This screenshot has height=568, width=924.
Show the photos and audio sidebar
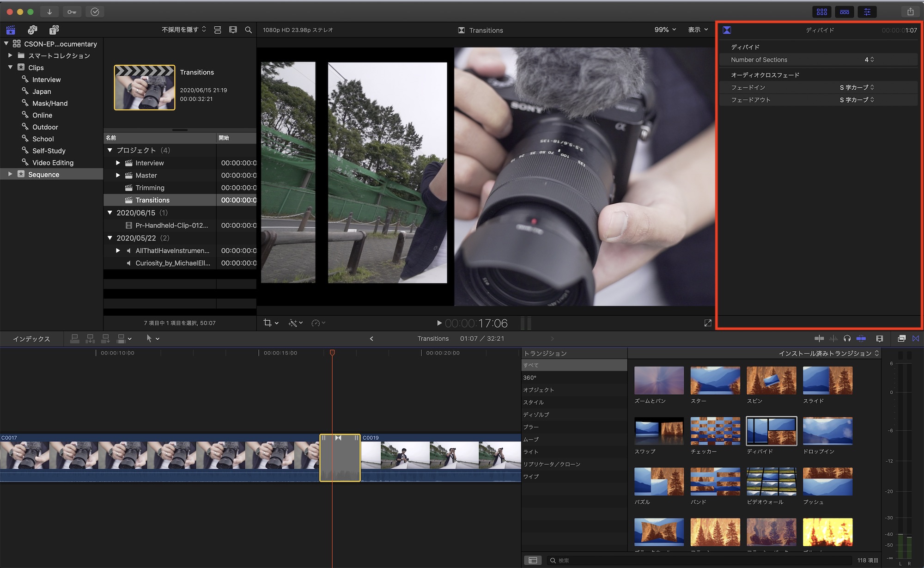(32, 30)
